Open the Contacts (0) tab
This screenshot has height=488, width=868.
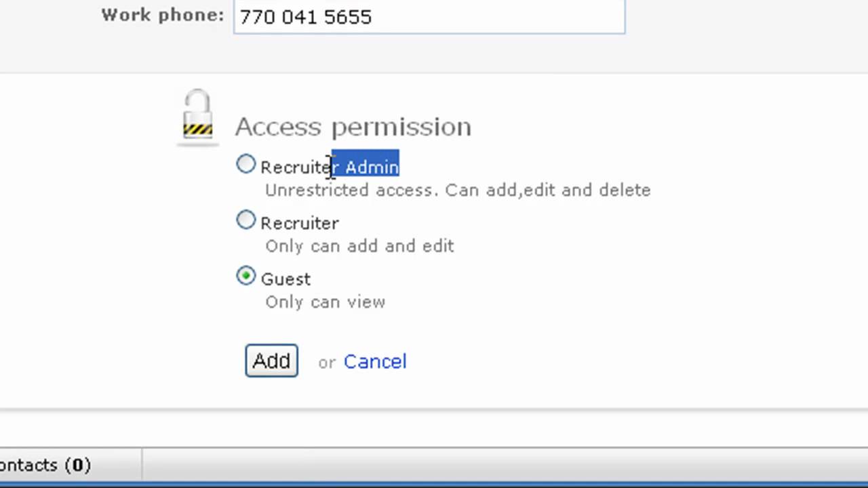pos(45,465)
